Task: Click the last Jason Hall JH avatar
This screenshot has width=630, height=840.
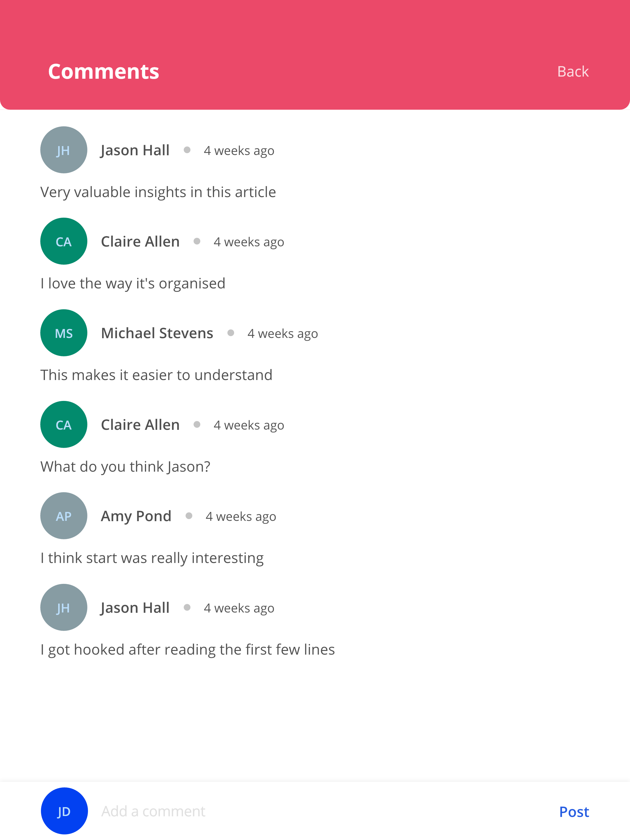Action: 64,607
